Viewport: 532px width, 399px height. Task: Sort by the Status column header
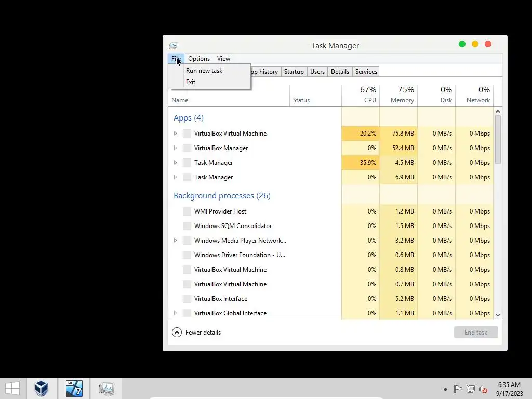(x=315, y=96)
